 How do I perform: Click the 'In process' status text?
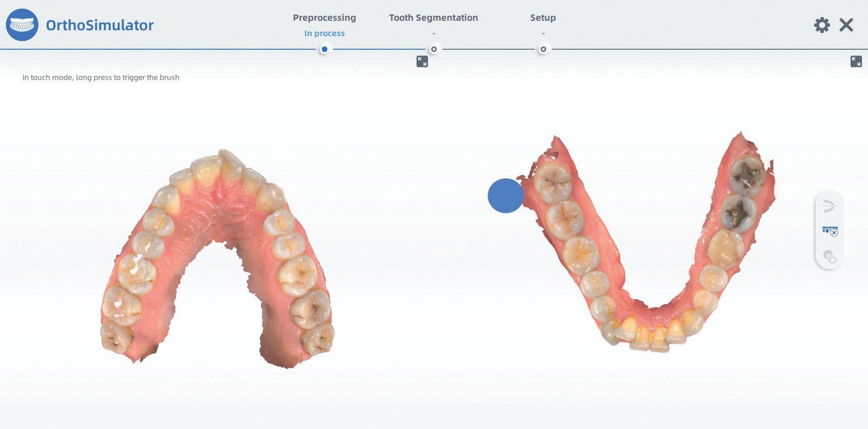point(325,33)
